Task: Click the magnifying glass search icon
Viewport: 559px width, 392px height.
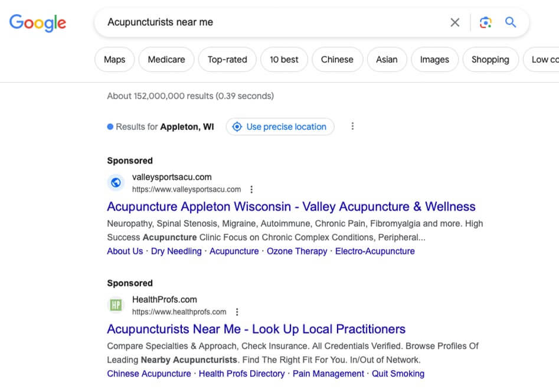Action: [x=511, y=22]
